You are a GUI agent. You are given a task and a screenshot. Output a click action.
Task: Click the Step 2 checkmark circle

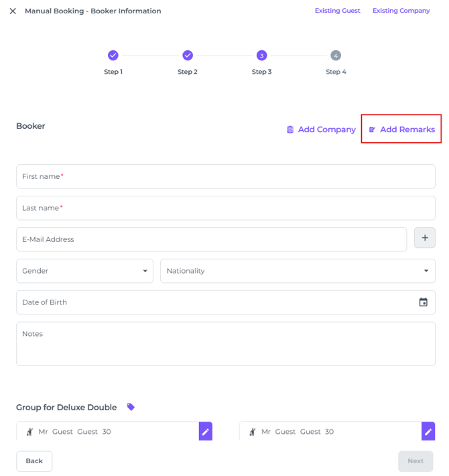coord(188,56)
